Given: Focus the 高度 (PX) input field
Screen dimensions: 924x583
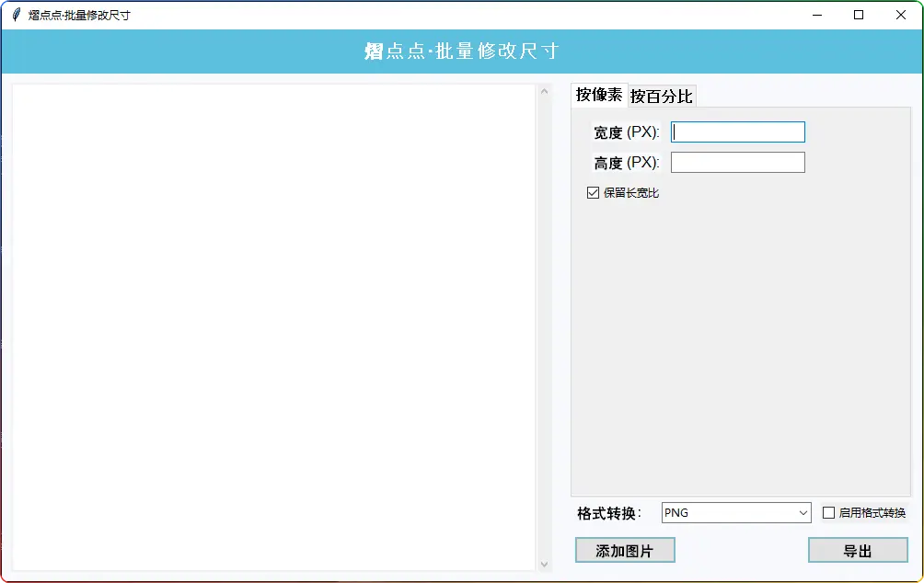Looking at the screenshot, I should click(x=738, y=163).
